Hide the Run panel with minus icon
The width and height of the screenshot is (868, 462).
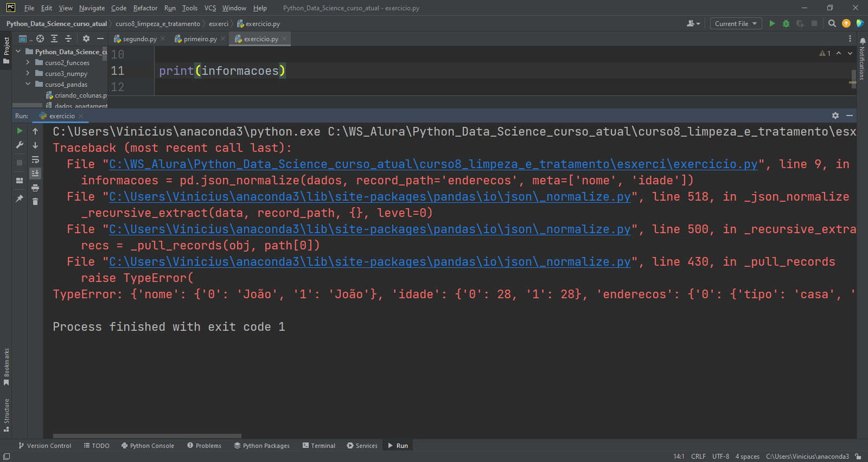tap(850, 116)
